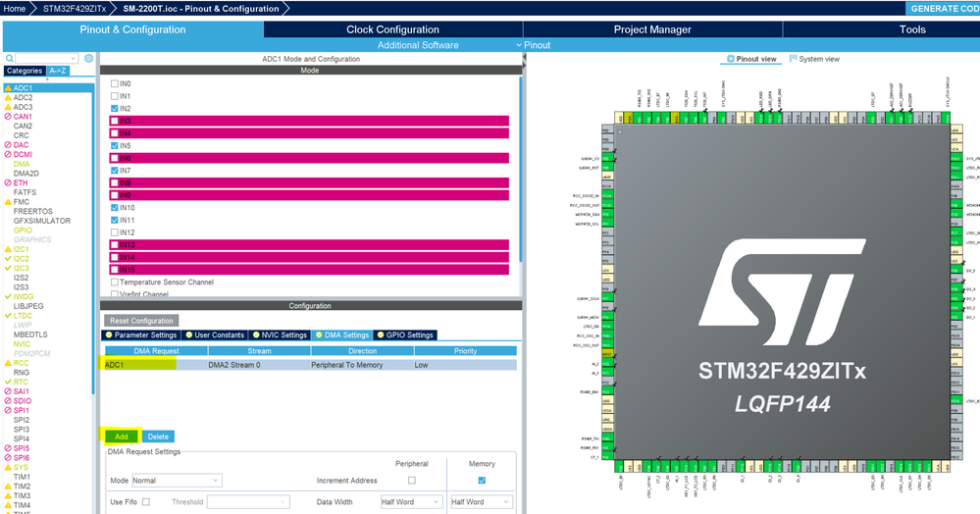
Task: Disable Memory increment address checkbox
Action: 482,481
